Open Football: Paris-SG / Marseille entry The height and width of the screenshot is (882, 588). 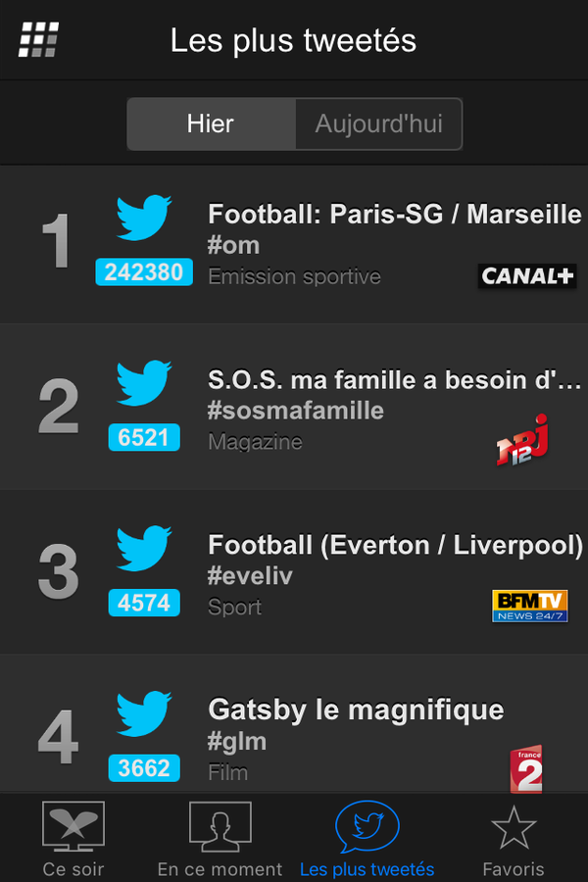[294, 244]
